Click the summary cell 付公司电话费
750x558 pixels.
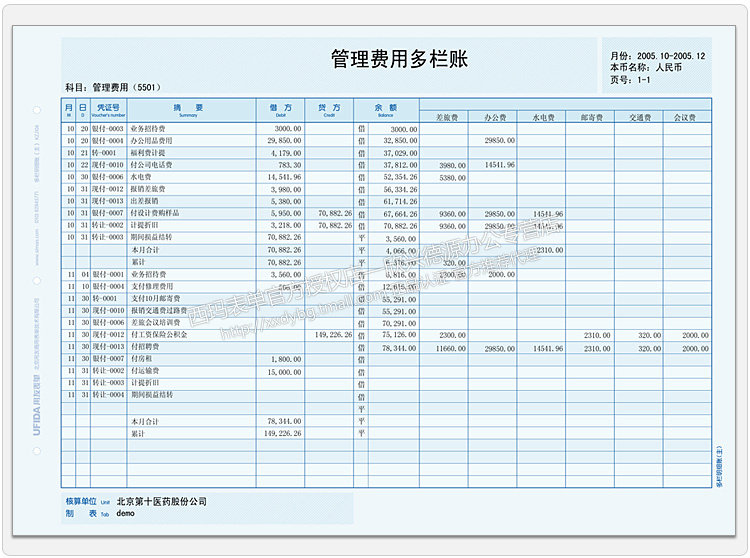click(x=151, y=164)
